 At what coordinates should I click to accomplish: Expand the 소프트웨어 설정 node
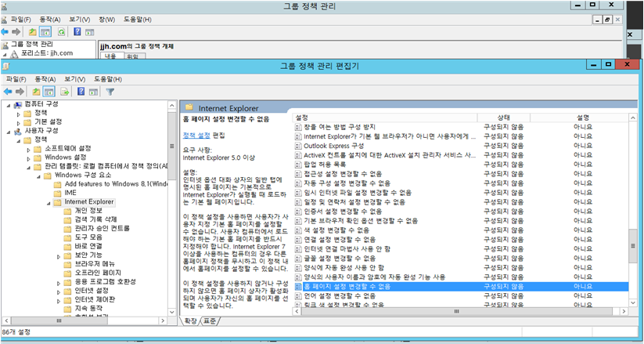point(28,150)
